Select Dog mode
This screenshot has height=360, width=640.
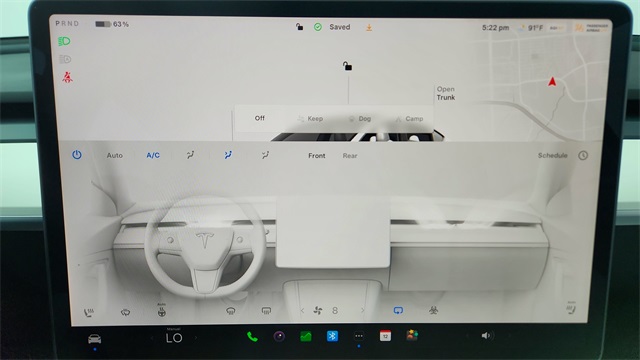pyautogui.click(x=360, y=119)
